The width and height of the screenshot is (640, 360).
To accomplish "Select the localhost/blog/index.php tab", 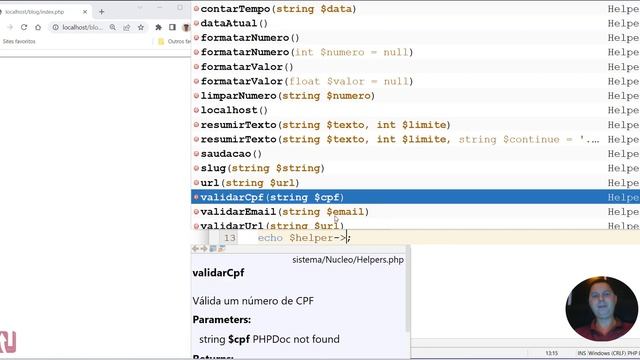I will coord(41,12).
